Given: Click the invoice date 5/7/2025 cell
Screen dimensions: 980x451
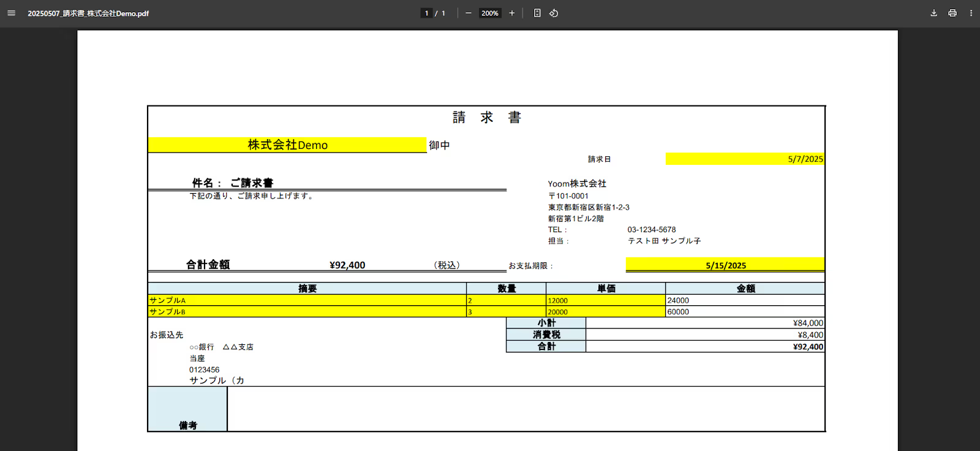Looking at the screenshot, I should (744, 159).
